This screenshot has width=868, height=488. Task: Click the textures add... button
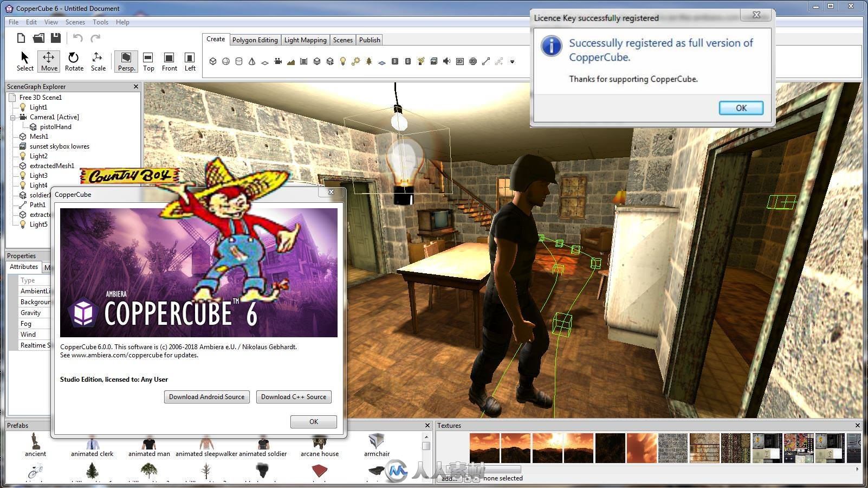449,479
